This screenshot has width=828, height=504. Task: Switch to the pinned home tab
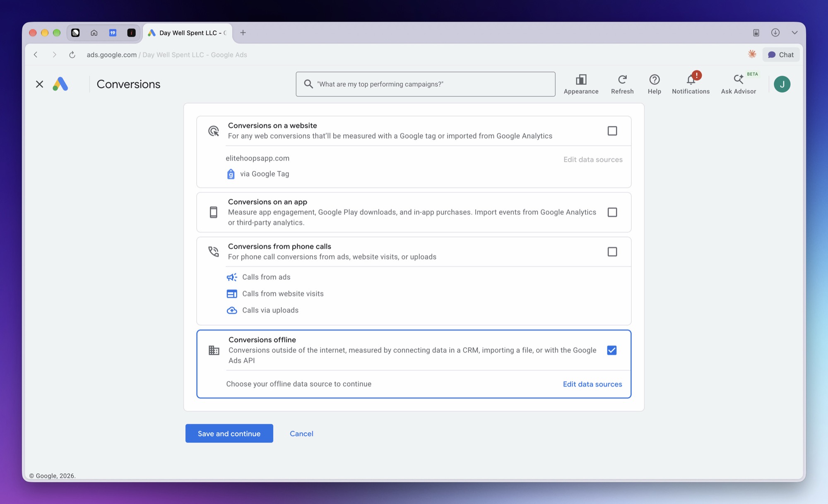pyautogui.click(x=94, y=33)
